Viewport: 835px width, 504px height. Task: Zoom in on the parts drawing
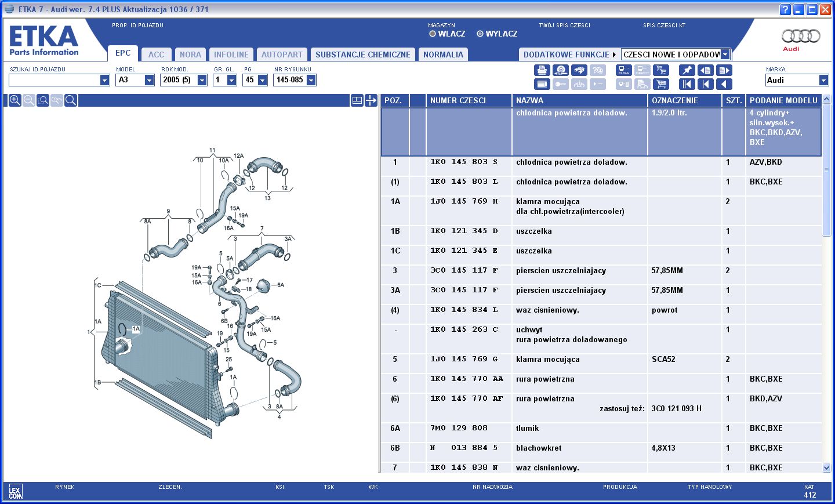pos(15,100)
